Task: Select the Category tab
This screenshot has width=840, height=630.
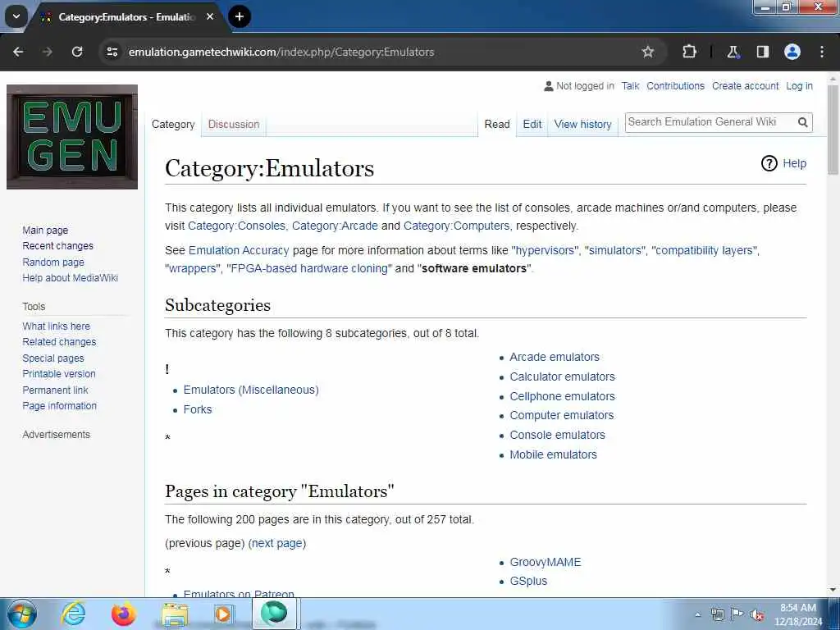Action: coord(173,125)
